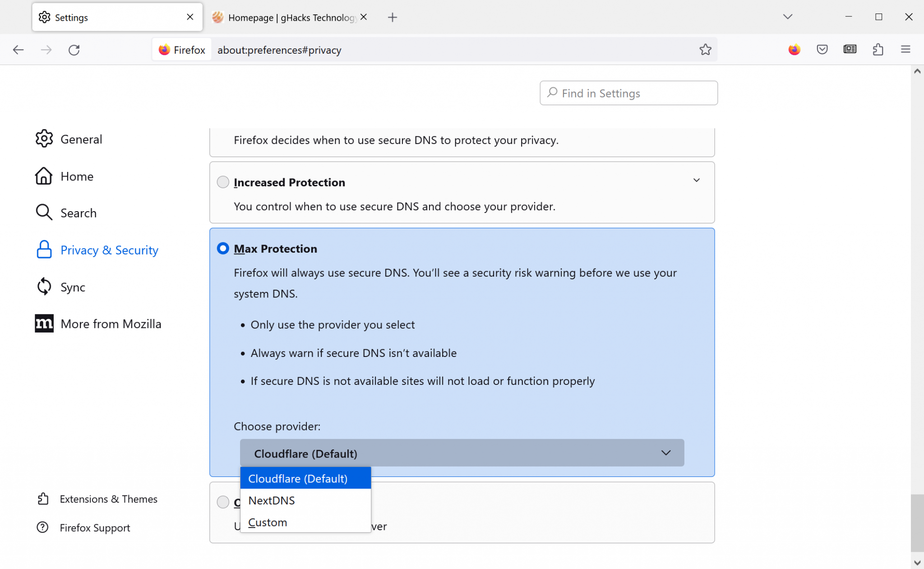The width and height of the screenshot is (924, 569).
Task: Expand the Increased Protection details chevron
Action: pyautogui.click(x=696, y=180)
